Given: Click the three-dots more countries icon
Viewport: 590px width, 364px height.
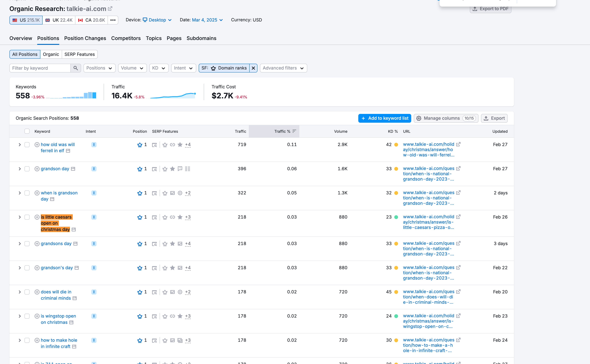Looking at the screenshot, I should (113, 20).
